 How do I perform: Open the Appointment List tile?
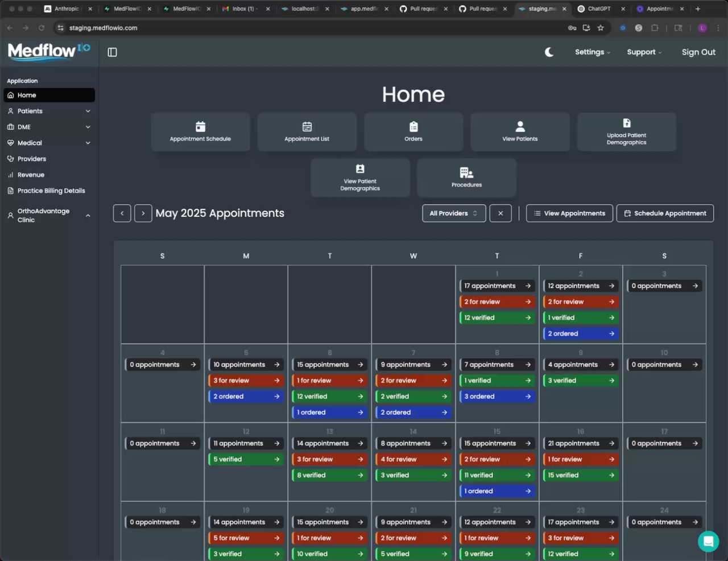[x=307, y=132]
